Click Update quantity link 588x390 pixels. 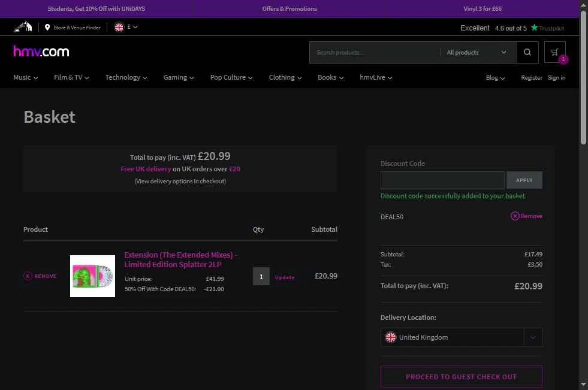click(285, 277)
